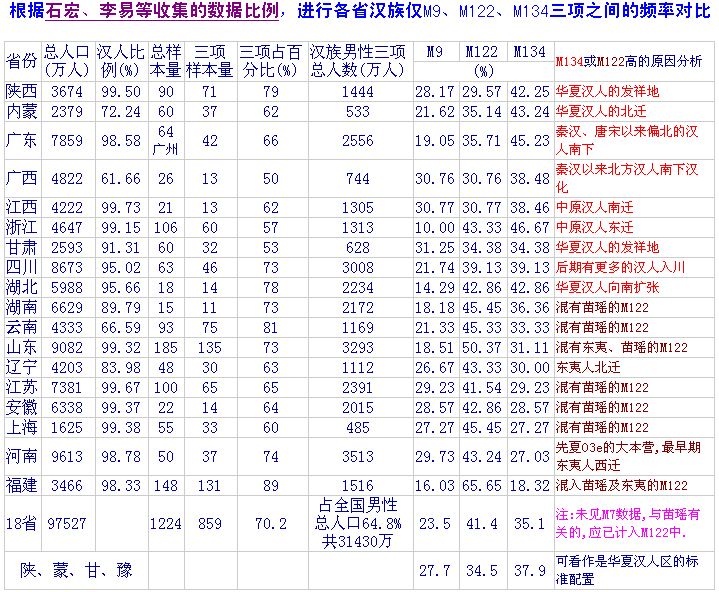
Task: Select the 后期有更多的汉人入川 reason text
Action: coord(620,267)
